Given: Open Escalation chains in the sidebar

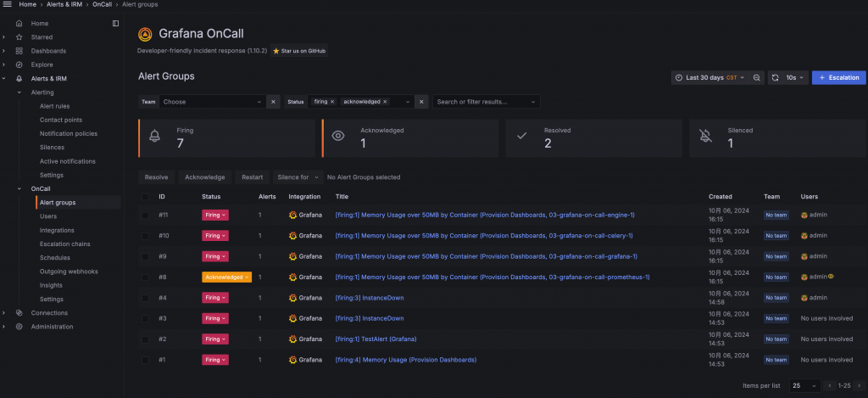Looking at the screenshot, I should pos(64,244).
